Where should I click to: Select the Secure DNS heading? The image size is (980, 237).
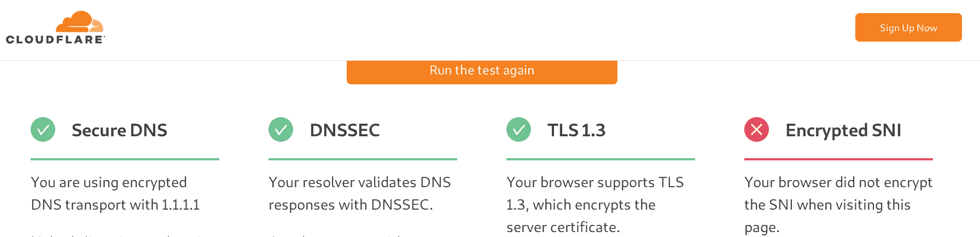[119, 130]
